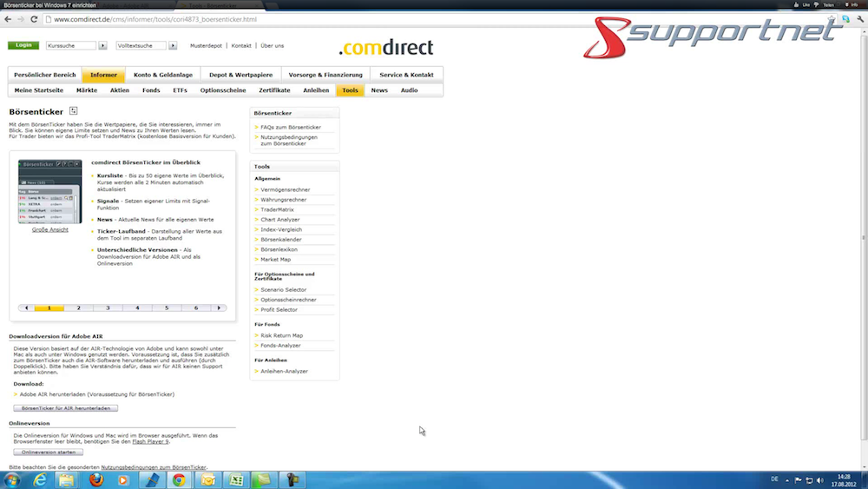Go to Optionsscheine submenu item
Image resolution: width=868 pixels, height=489 pixels.
(x=223, y=90)
